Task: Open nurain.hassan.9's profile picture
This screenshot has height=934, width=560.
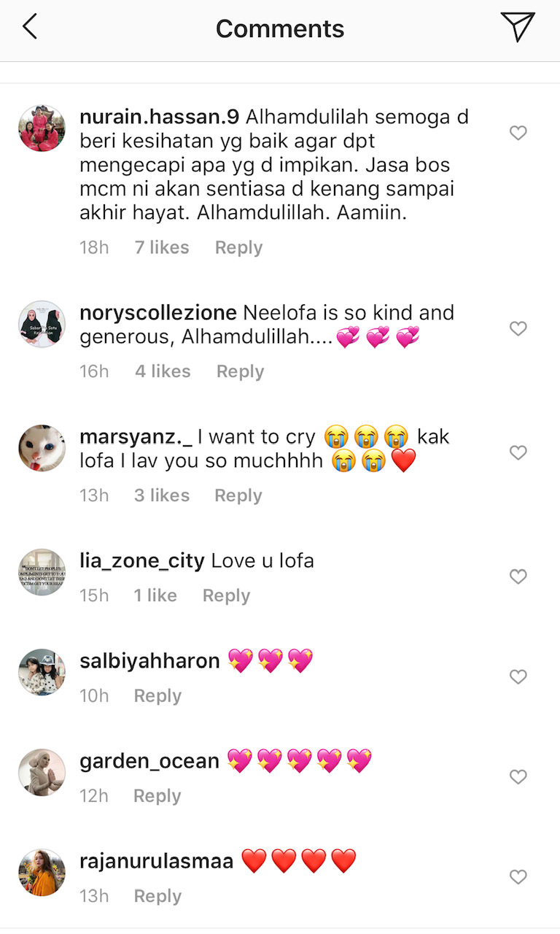Action: click(42, 128)
